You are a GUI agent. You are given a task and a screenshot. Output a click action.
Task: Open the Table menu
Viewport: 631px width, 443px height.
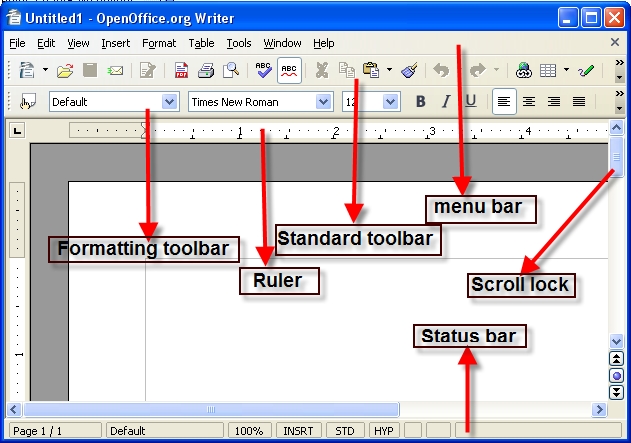point(201,43)
